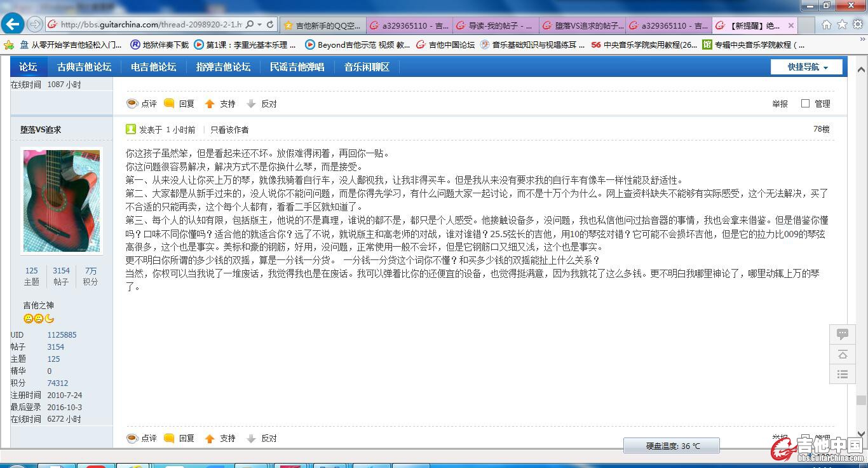The image size is (868, 468).
Task: Open the 地狱伴奏下载 bookmark
Action: click(159, 45)
